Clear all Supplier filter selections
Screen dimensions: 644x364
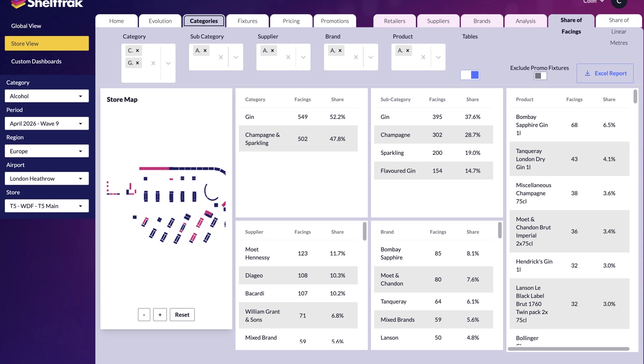[288, 57]
